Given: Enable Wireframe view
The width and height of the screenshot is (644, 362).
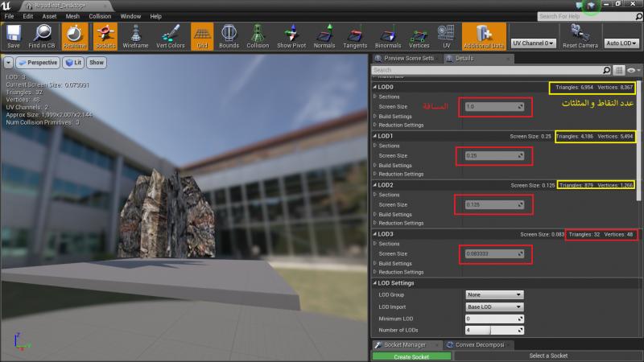Looking at the screenshot, I should tap(135, 36).
